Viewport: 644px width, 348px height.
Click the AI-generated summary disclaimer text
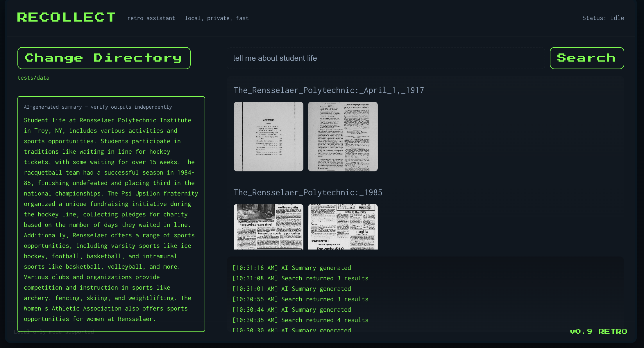tap(98, 107)
